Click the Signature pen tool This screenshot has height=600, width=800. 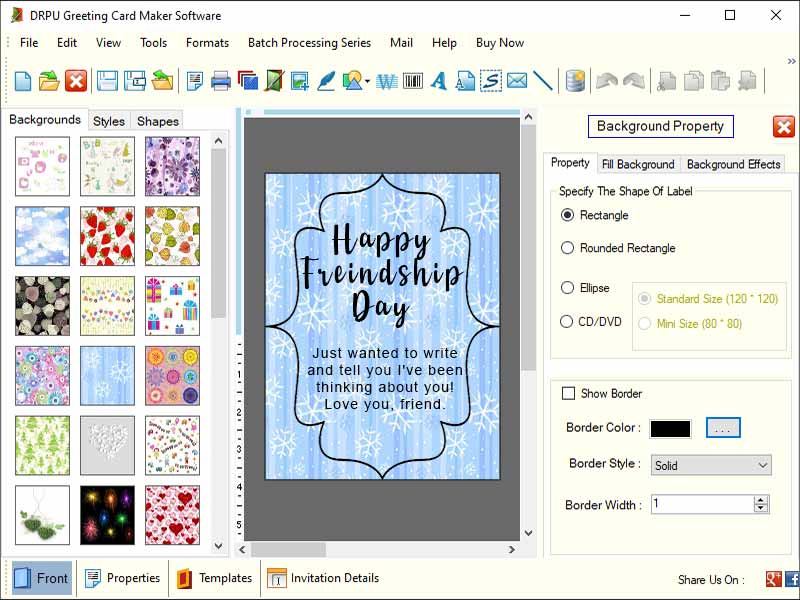(x=325, y=81)
